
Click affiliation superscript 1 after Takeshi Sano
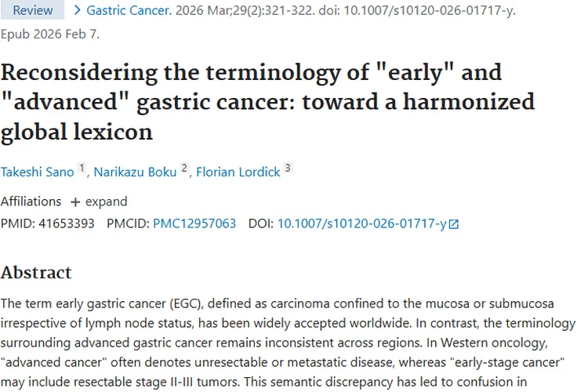(x=82, y=169)
